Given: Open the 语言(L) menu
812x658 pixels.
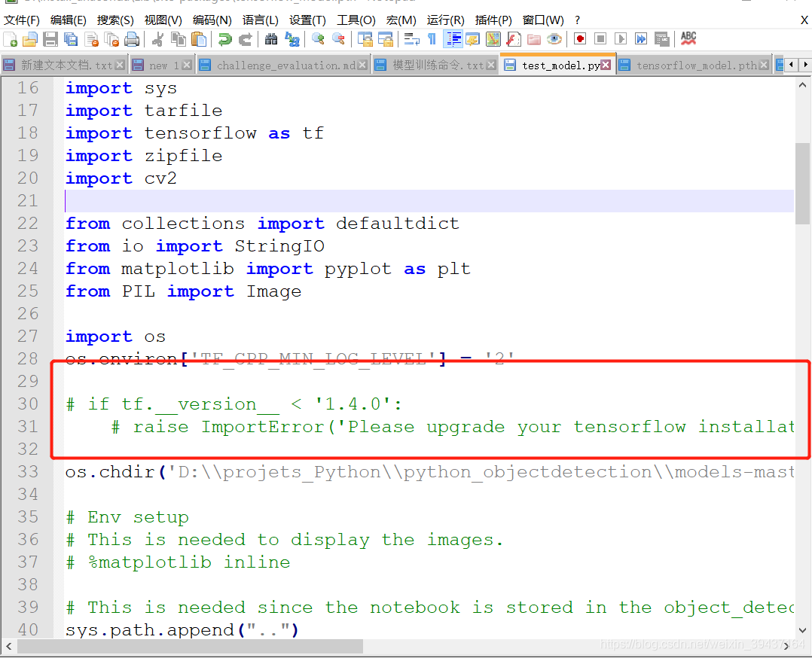Looking at the screenshot, I should [x=261, y=20].
